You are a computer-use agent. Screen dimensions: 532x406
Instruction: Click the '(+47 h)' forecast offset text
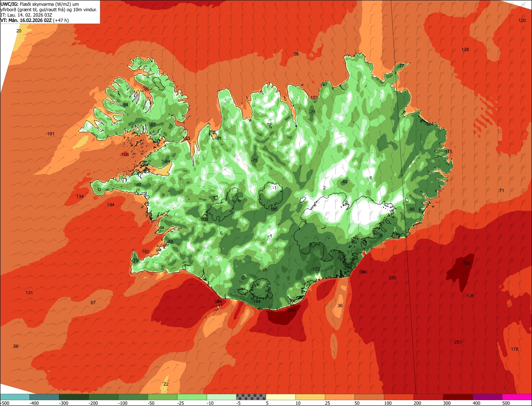[62, 20]
